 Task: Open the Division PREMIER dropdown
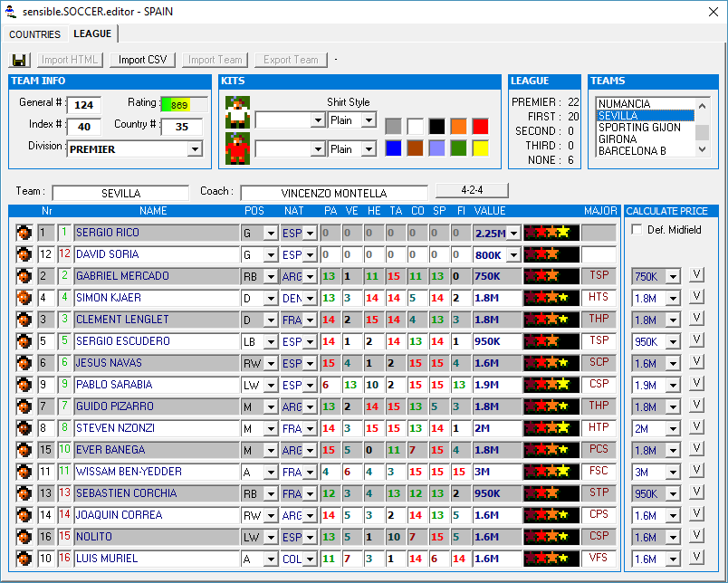coord(195,149)
